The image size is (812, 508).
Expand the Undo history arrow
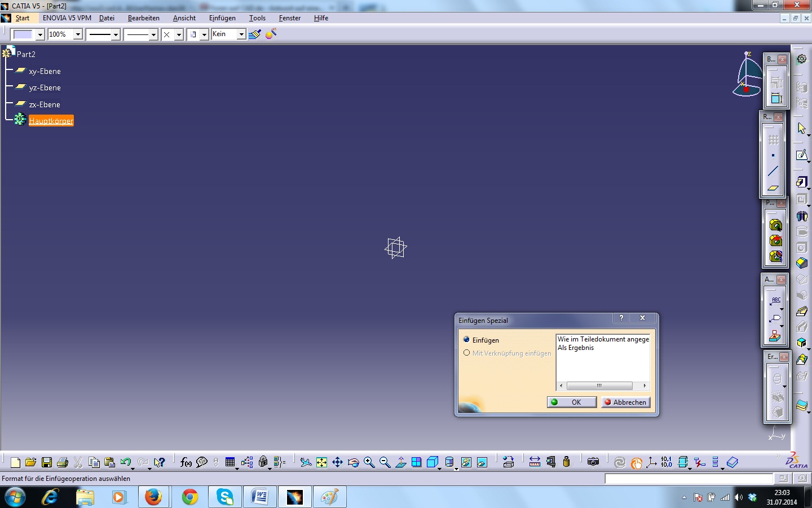134,467
